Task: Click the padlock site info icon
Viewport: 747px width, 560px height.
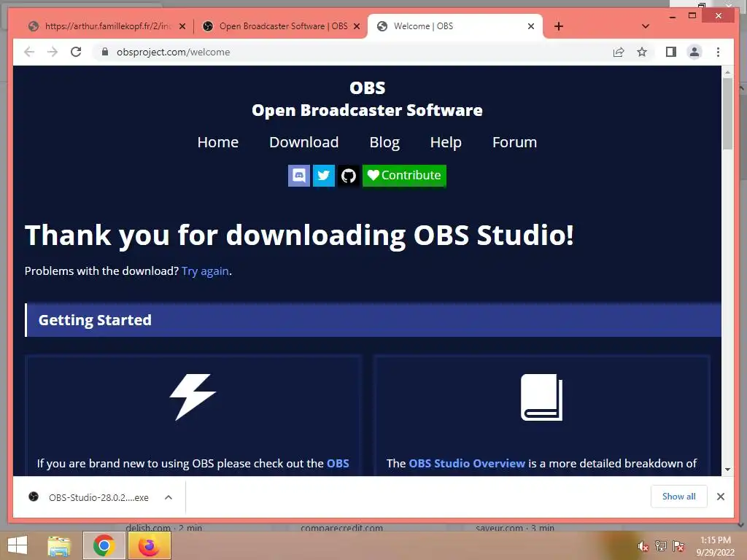Action: click(105, 52)
